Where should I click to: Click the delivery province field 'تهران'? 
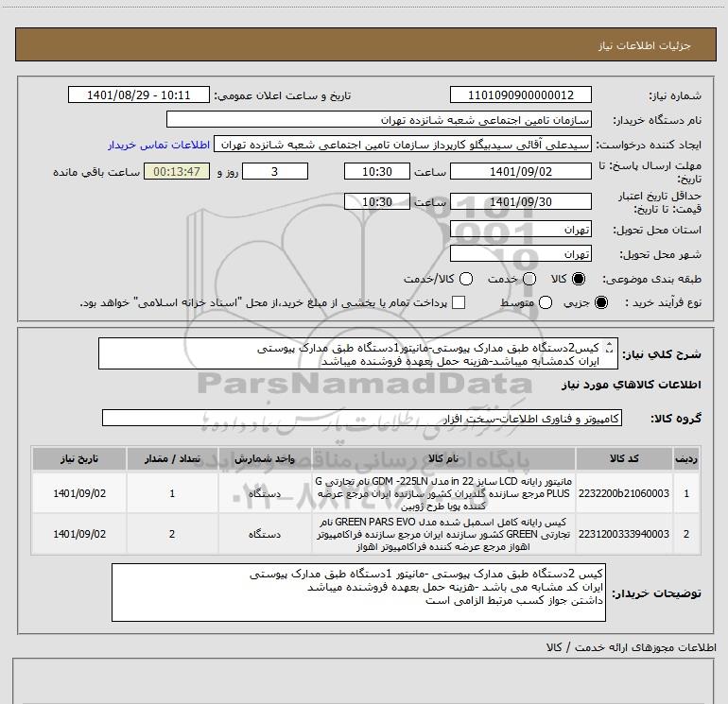(520, 229)
